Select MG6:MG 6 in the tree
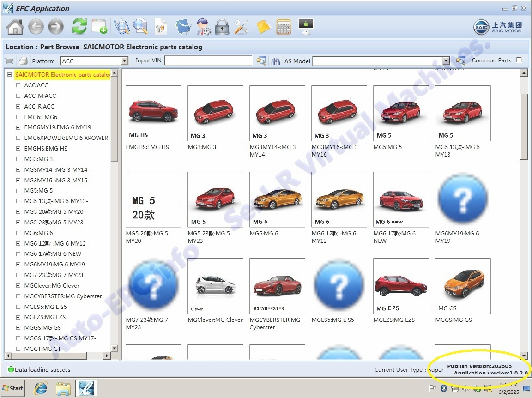The image size is (532, 398). pos(38,233)
